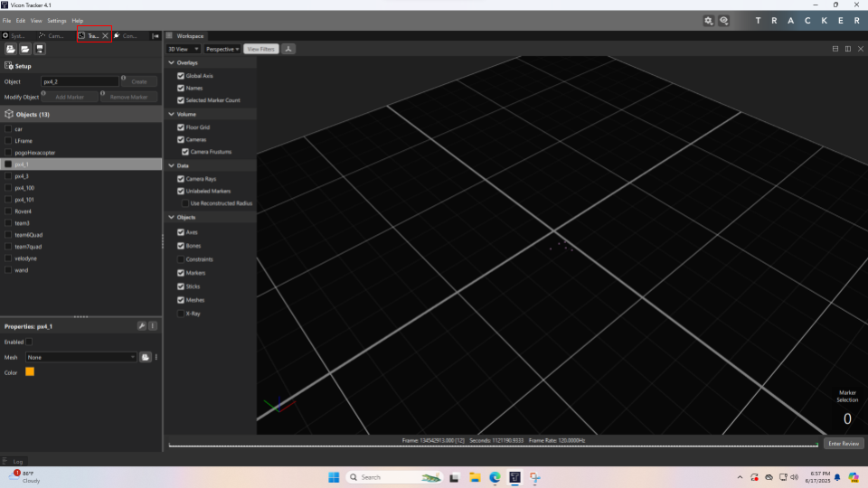The image size is (868, 488).
Task: Open the File menu
Action: tap(6, 21)
